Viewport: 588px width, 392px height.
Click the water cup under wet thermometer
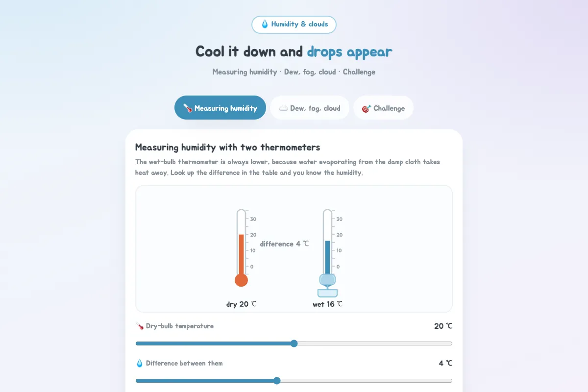(327, 293)
